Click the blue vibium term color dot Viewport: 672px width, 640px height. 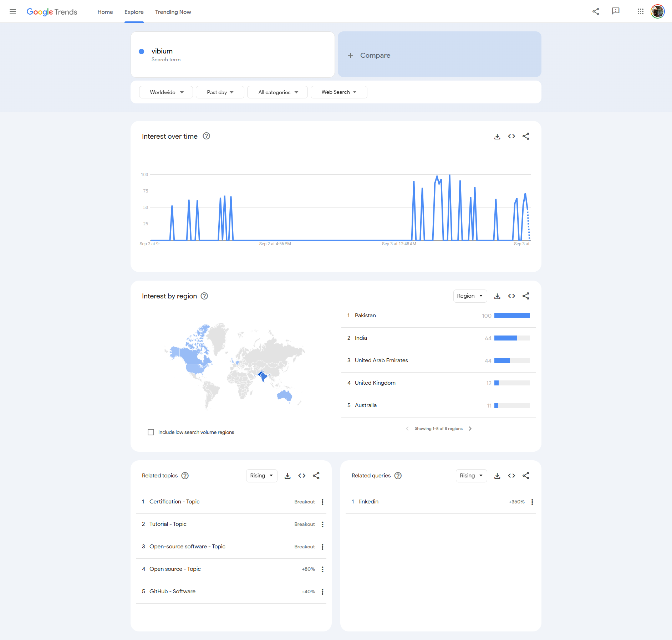[x=142, y=52]
